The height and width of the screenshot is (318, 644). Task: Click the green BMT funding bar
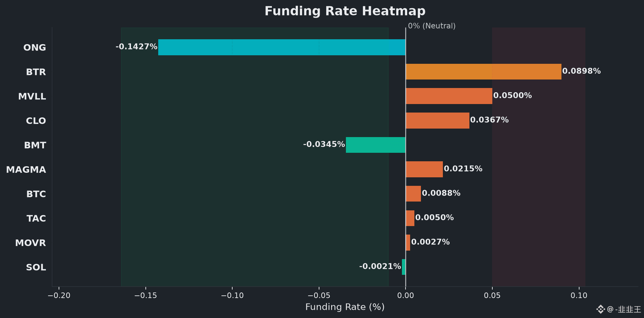click(x=376, y=145)
